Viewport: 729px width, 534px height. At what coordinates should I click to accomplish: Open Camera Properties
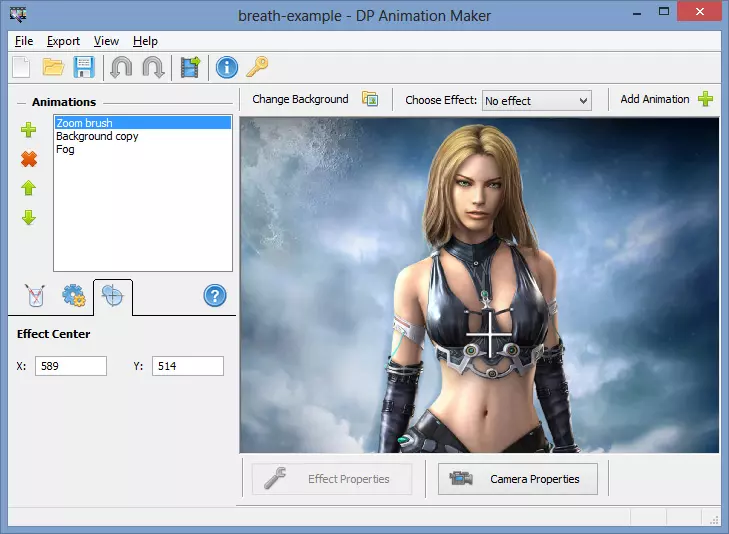[517, 479]
